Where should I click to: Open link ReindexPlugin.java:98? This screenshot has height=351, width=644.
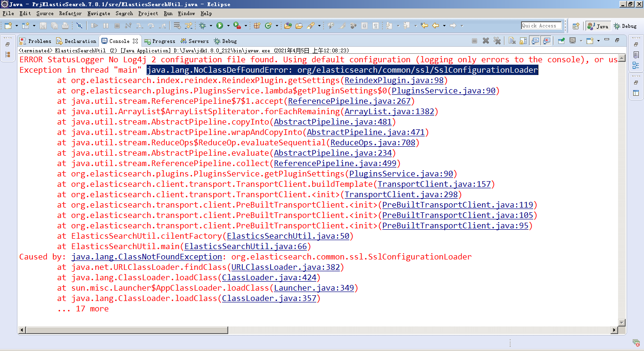394,80
